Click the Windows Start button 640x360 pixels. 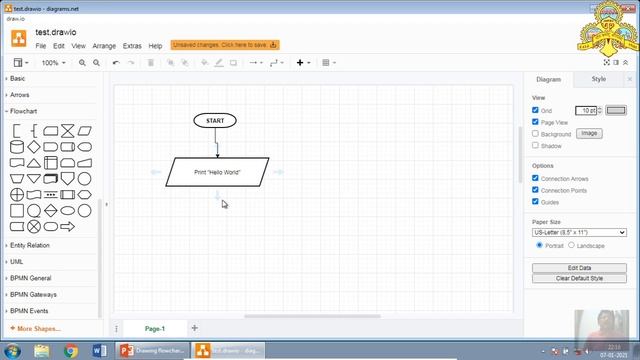coord(12,351)
